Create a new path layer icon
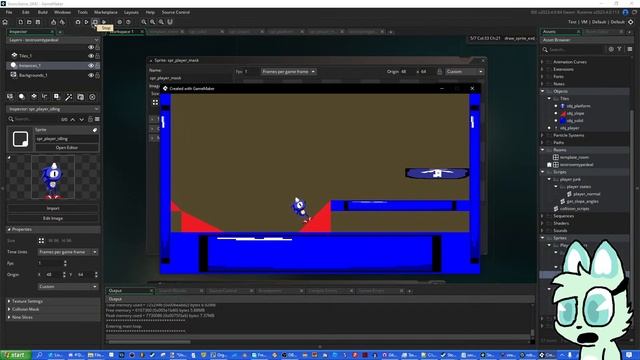Screen dimensions: 640x360 coord(45,97)
